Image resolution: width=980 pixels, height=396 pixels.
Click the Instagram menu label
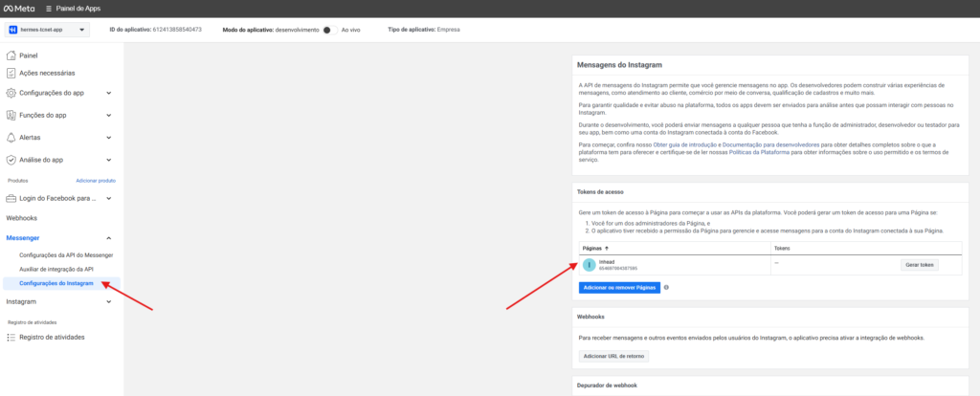[21, 301]
